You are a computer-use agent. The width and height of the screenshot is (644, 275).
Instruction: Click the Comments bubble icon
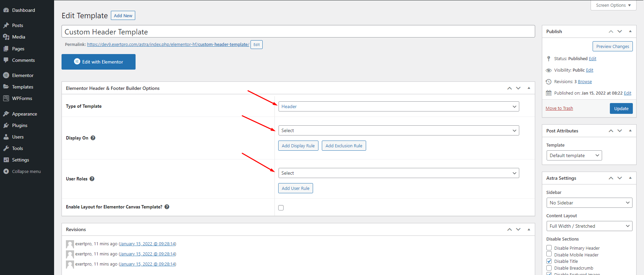tap(6, 60)
